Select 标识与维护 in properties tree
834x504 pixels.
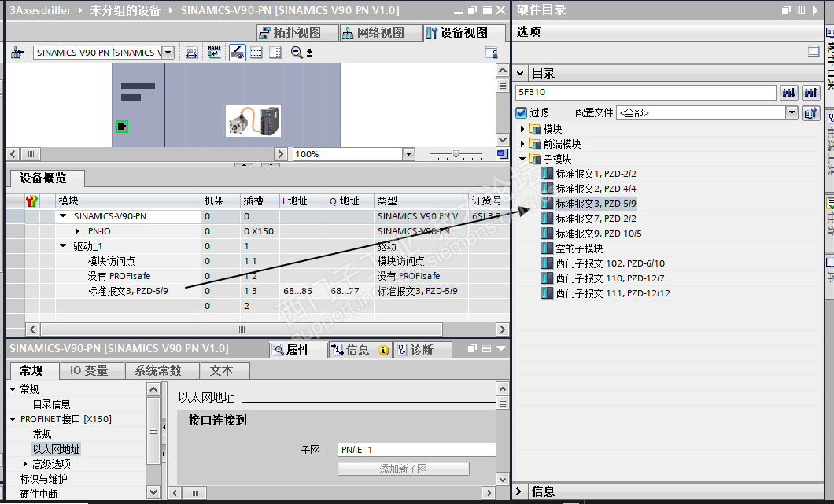click(x=43, y=479)
